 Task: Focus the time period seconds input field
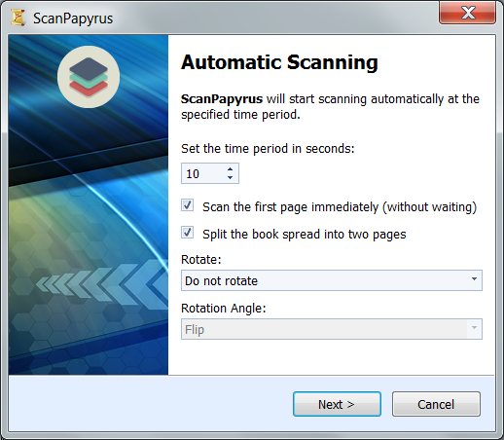click(203, 173)
